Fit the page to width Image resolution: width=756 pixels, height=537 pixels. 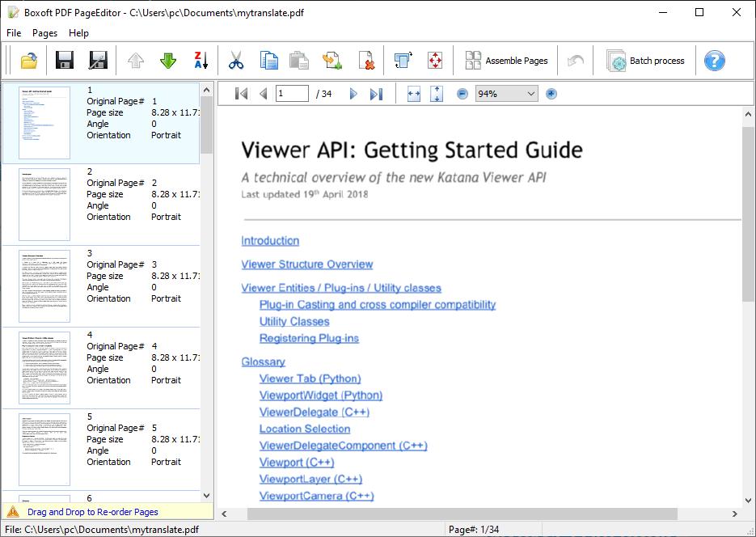[414, 94]
